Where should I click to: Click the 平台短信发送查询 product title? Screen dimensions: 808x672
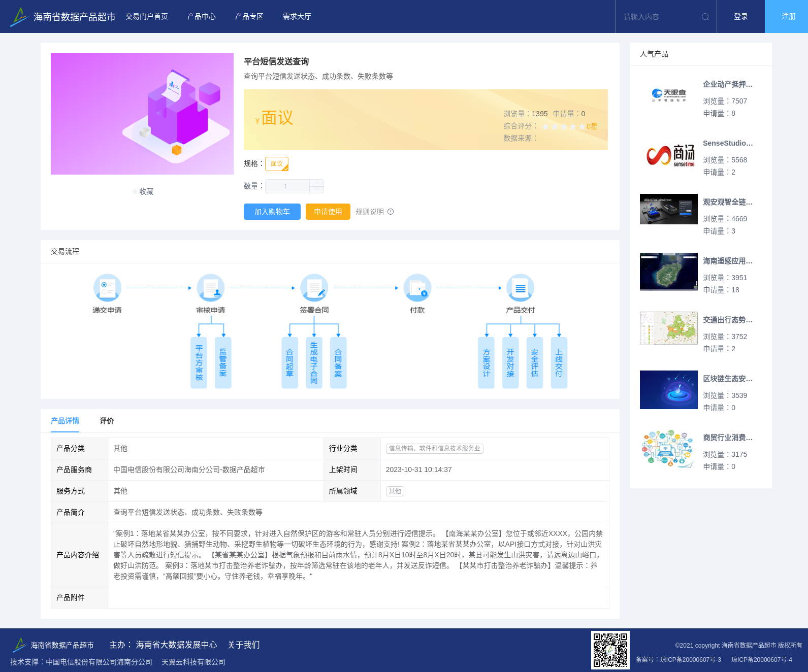276,61
